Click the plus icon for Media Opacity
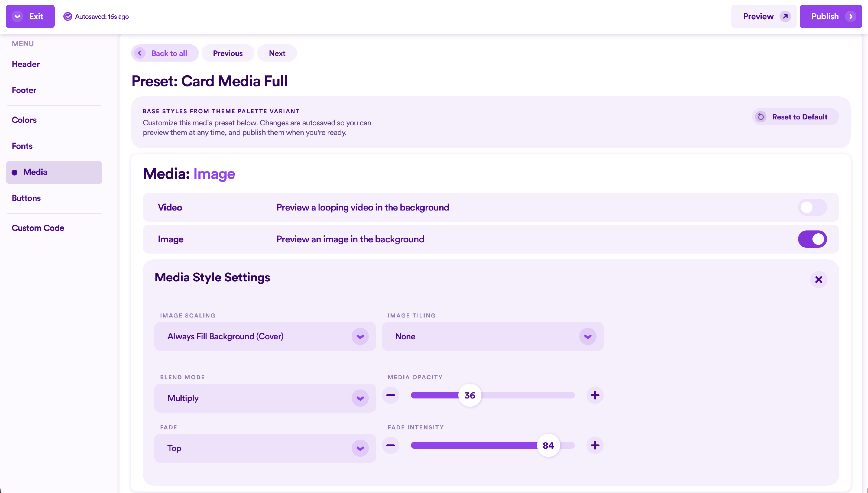Image resolution: width=868 pixels, height=493 pixels. click(595, 395)
